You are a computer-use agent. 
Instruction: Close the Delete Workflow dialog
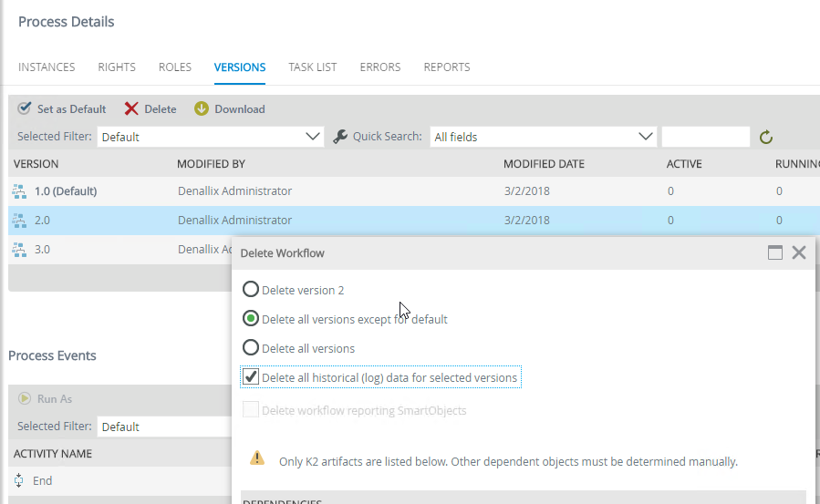coord(799,252)
